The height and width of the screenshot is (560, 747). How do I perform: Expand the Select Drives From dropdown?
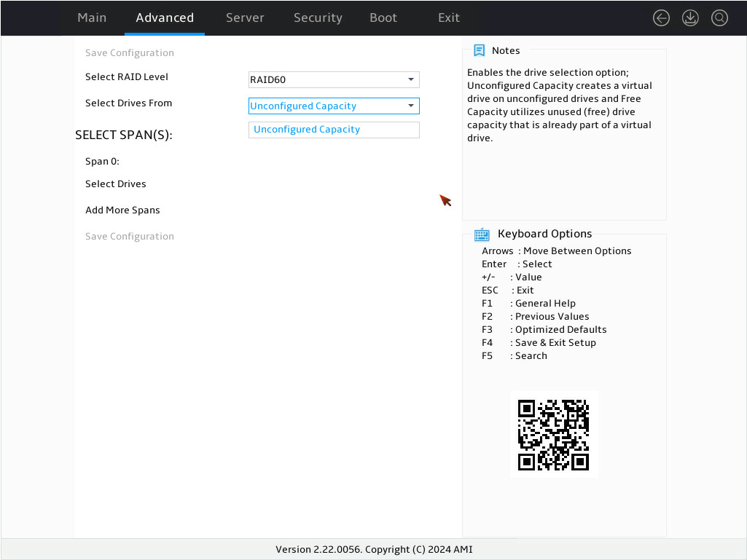coord(334,106)
